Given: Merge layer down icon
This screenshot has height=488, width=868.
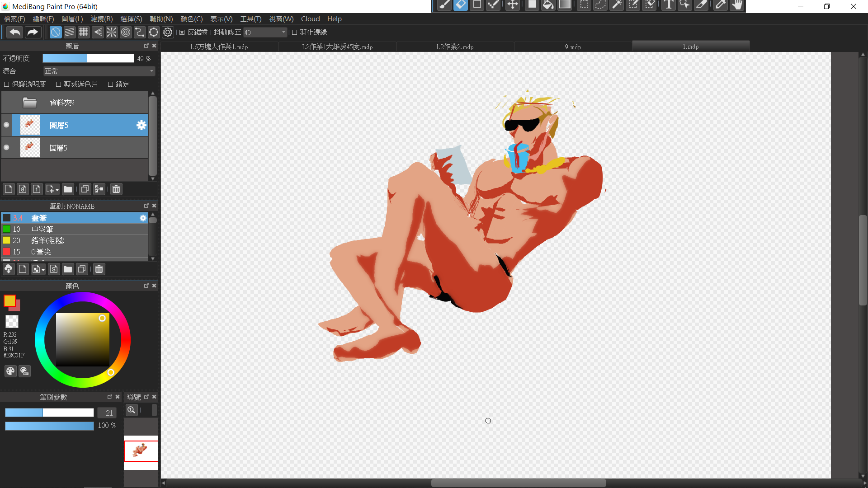Looking at the screenshot, I should click(x=99, y=189).
